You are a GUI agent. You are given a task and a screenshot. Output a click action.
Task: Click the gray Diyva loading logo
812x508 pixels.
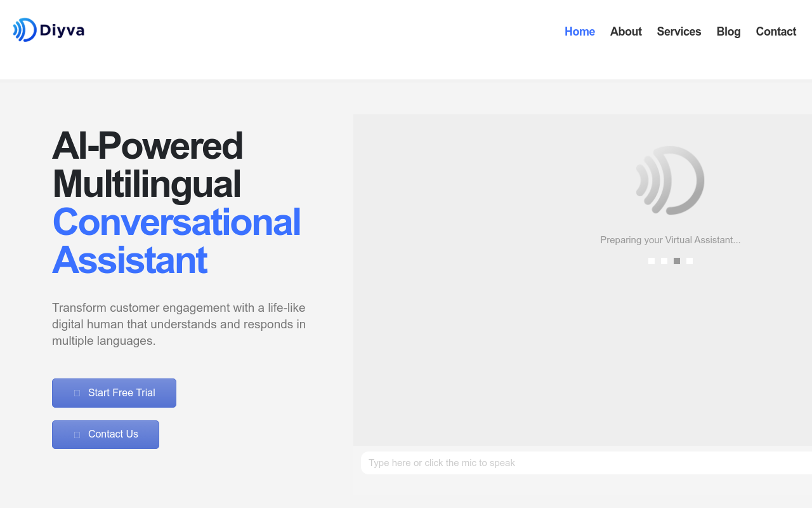671,180
